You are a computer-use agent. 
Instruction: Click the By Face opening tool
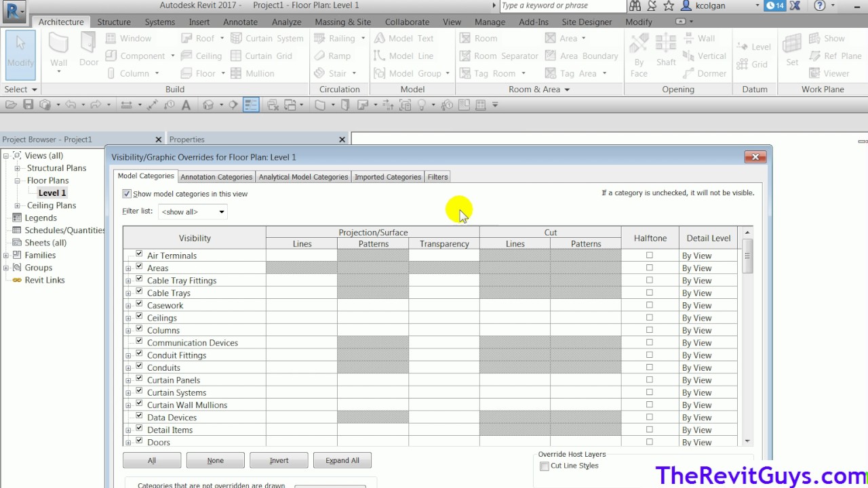pyautogui.click(x=639, y=54)
